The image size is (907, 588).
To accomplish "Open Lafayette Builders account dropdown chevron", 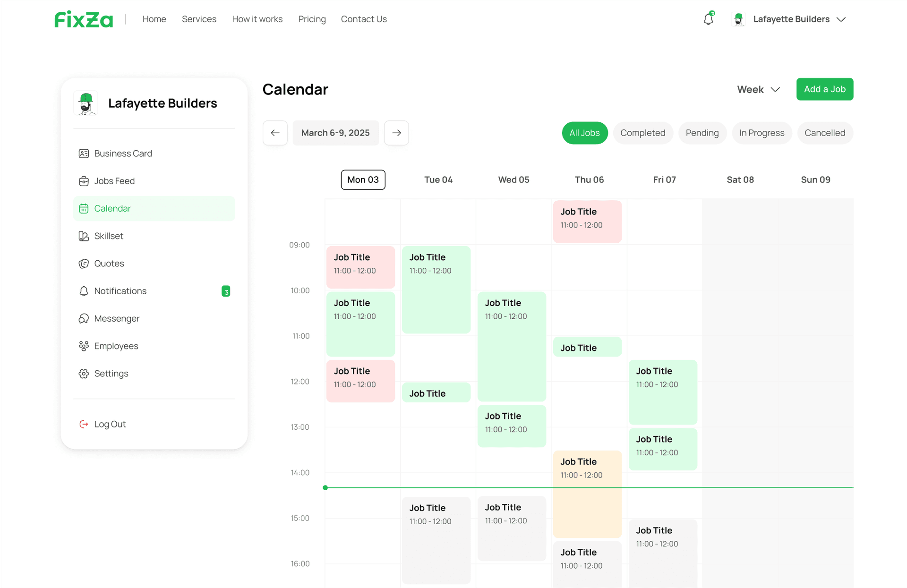I will (x=841, y=19).
